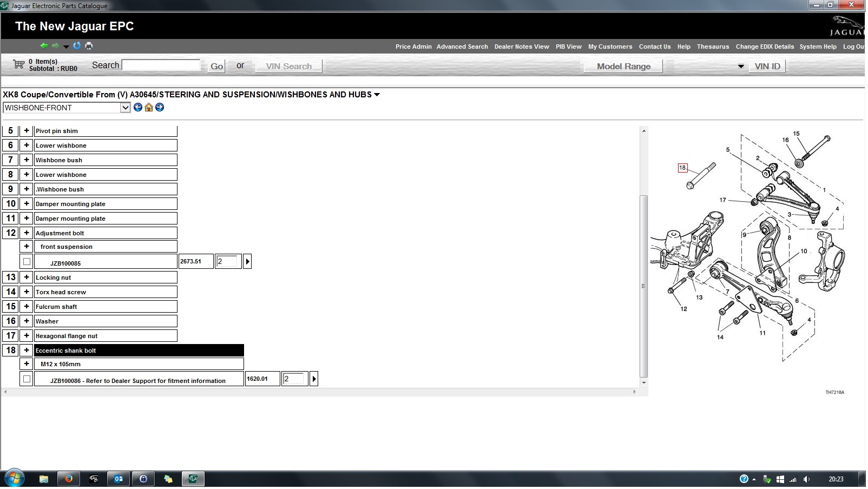Viewport: 868px width, 489px height.
Task: Click the green back arrow icon
Action: pyautogui.click(x=44, y=46)
